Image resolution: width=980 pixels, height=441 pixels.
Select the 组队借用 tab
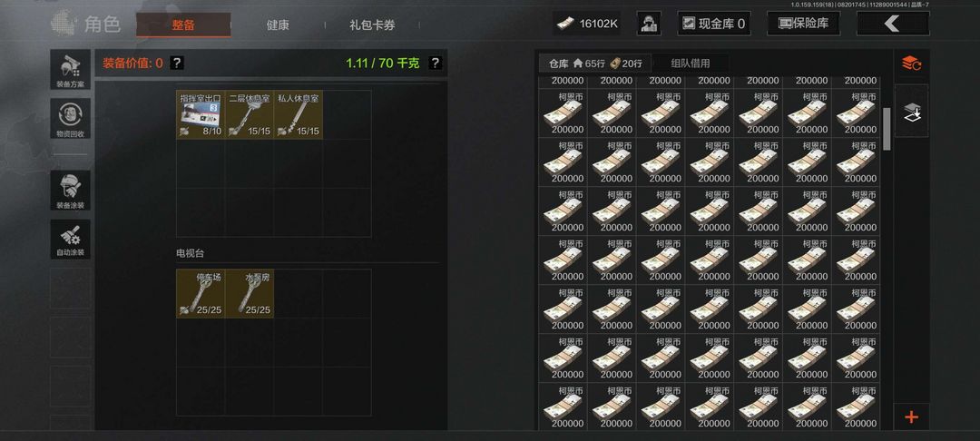690,64
